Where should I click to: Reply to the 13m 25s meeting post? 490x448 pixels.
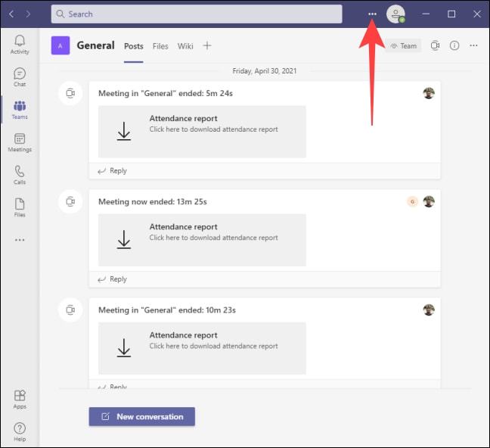[x=112, y=279]
